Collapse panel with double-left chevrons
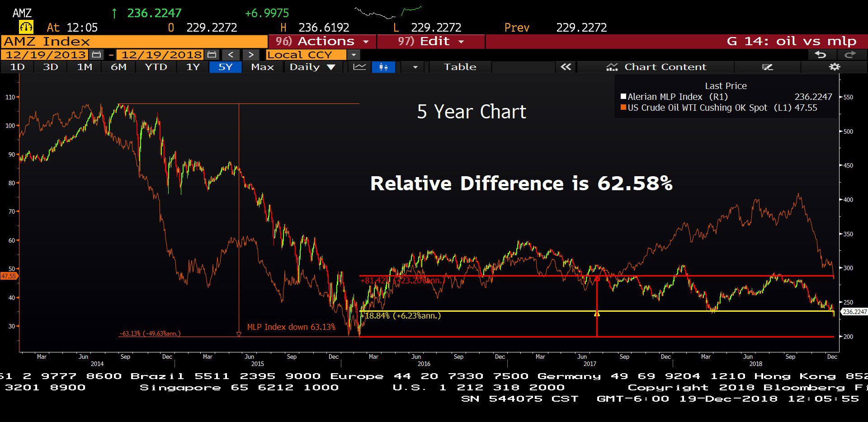The height and width of the screenshot is (422, 868). 566,67
